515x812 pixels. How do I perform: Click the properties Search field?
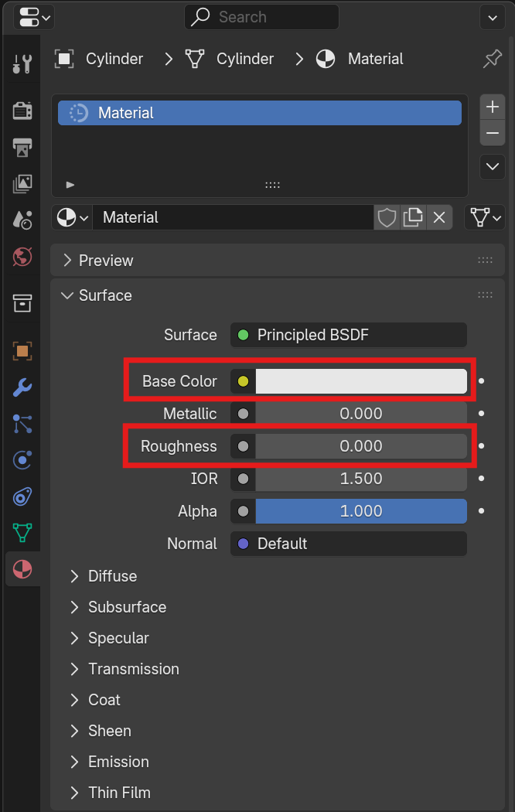tap(261, 17)
